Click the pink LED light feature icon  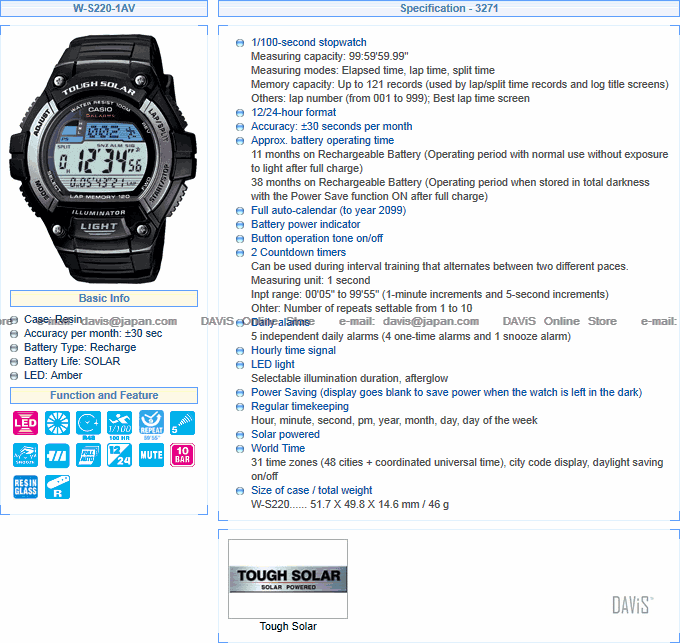(x=26, y=423)
